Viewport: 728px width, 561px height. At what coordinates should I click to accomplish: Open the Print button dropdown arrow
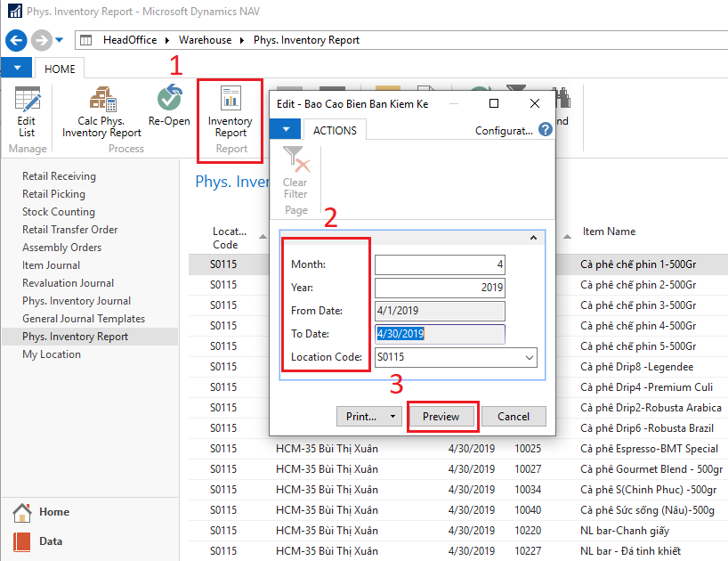[x=392, y=416]
